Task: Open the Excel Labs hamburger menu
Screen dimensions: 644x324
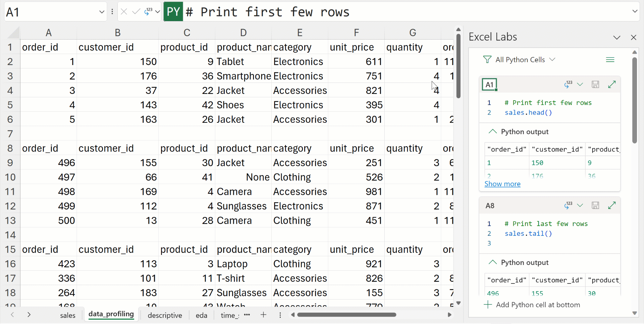Action: (610, 60)
